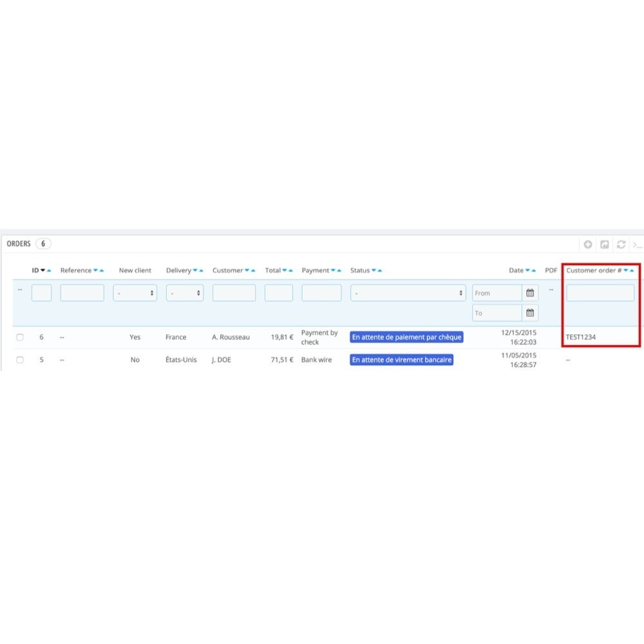Check the box for order 5
The width and height of the screenshot is (644, 644).
tap(20, 360)
